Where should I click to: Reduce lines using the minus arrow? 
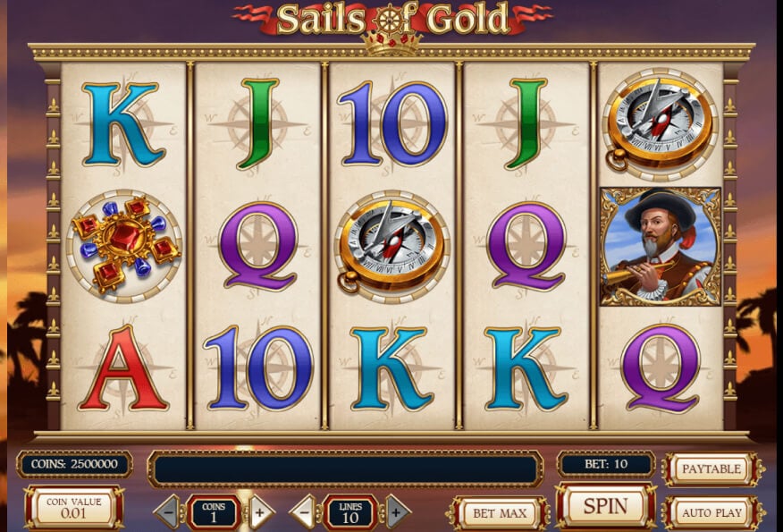coord(304,512)
